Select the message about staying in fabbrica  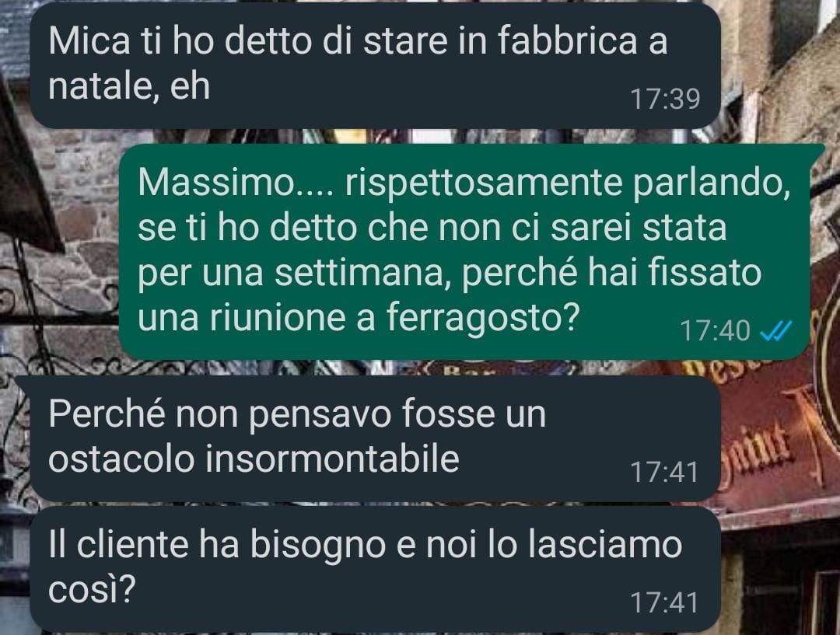coord(375,65)
